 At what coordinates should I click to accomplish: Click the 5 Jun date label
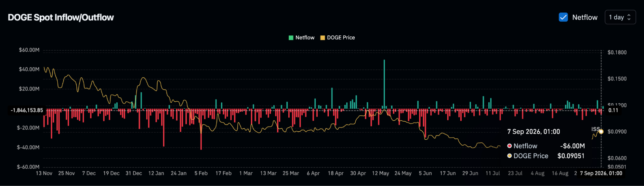pyautogui.click(x=425, y=173)
